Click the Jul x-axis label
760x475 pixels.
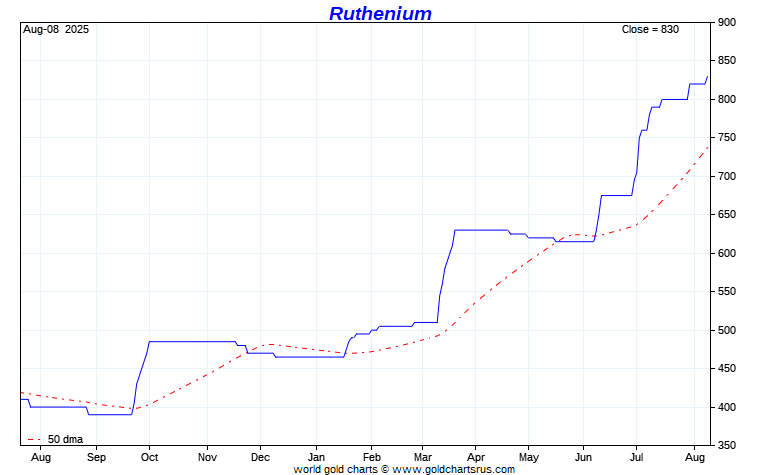click(x=636, y=458)
